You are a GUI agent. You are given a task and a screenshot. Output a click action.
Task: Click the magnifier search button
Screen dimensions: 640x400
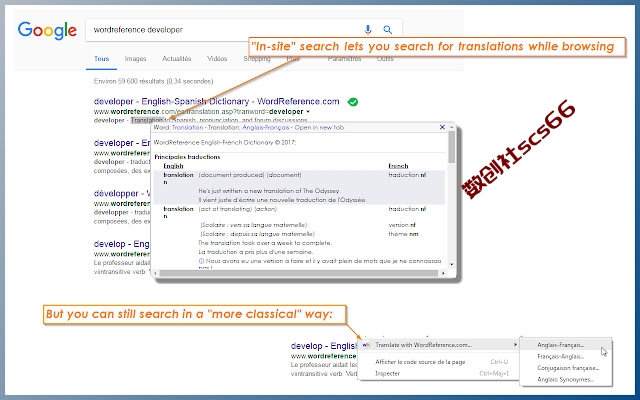pyautogui.click(x=387, y=29)
